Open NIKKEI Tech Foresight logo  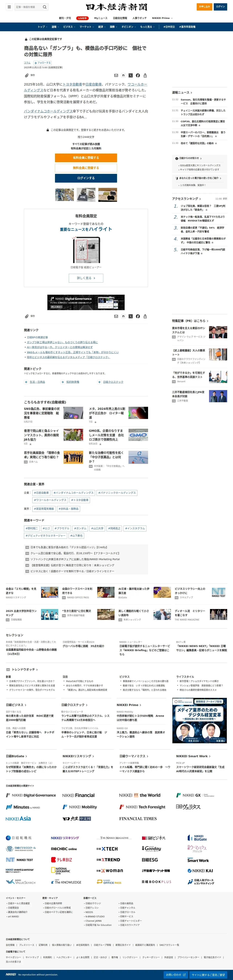pyautogui.click(x=142, y=807)
